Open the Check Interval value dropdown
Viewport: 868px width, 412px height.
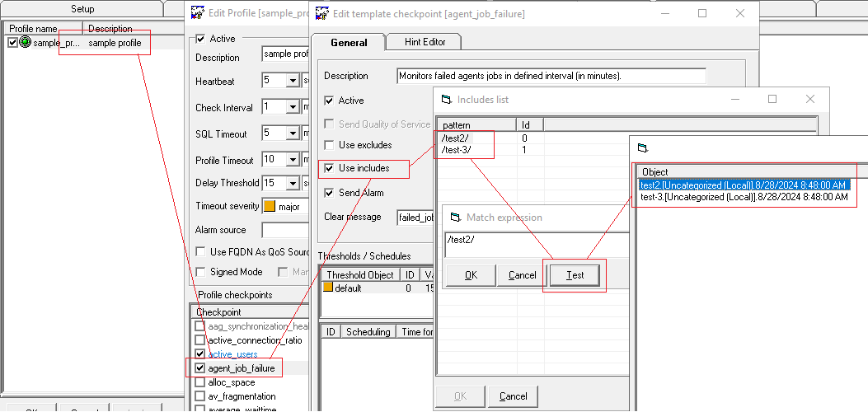(x=293, y=107)
